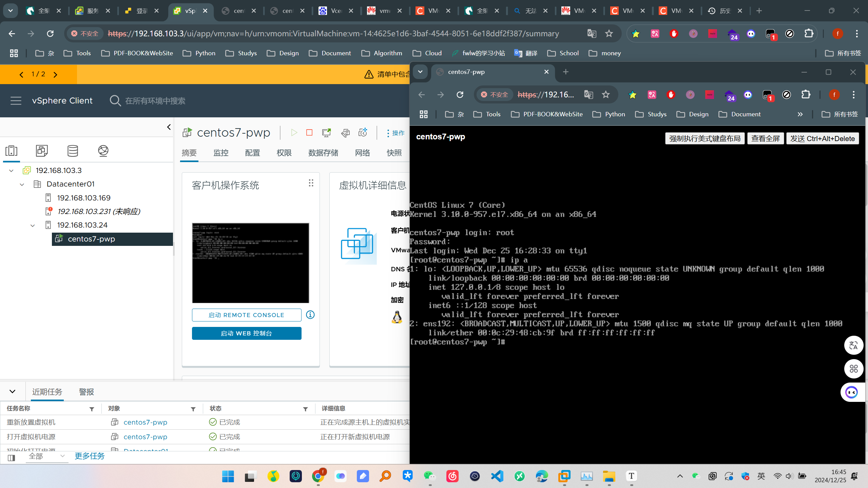Open Windows Start menu
The image size is (868, 488).
tap(228, 476)
